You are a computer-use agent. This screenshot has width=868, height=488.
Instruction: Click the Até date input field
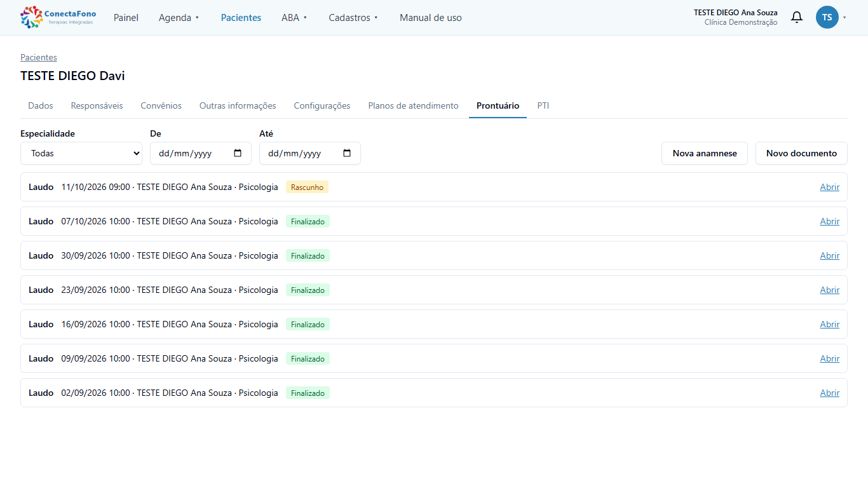pos(310,153)
